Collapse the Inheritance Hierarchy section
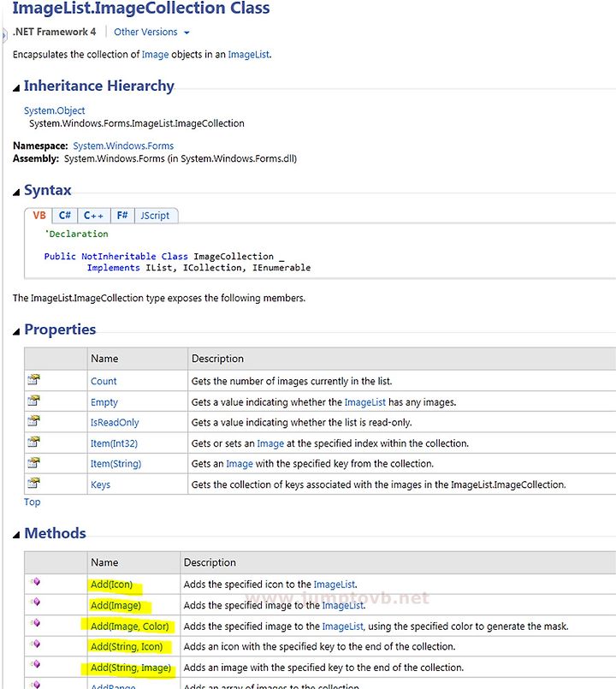The width and height of the screenshot is (616, 689). (x=16, y=88)
